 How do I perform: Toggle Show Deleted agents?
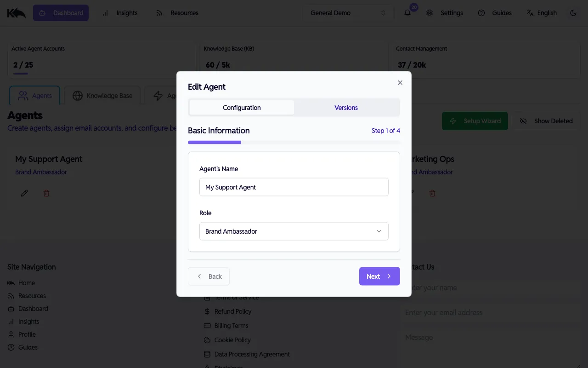click(x=547, y=121)
